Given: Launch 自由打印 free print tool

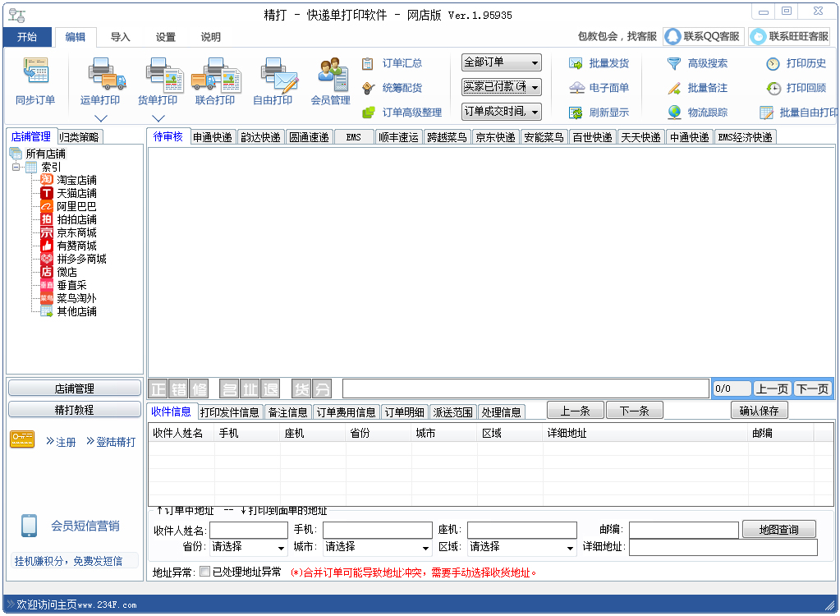Looking at the screenshot, I should [x=273, y=75].
